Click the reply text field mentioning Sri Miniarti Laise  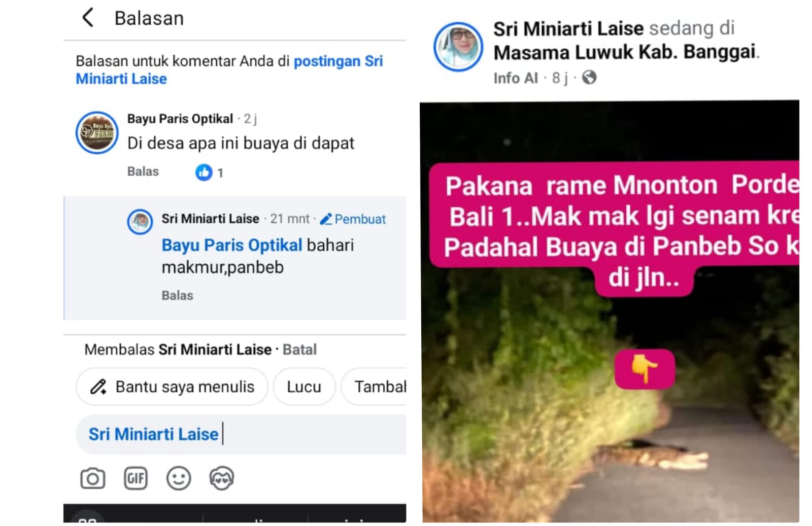click(241, 434)
